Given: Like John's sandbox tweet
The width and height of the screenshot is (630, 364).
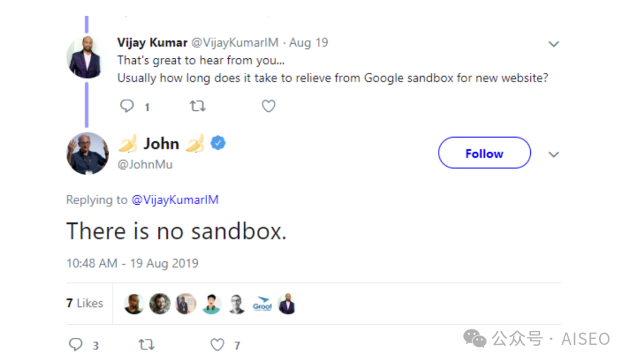Looking at the screenshot, I should coord(218,345).
